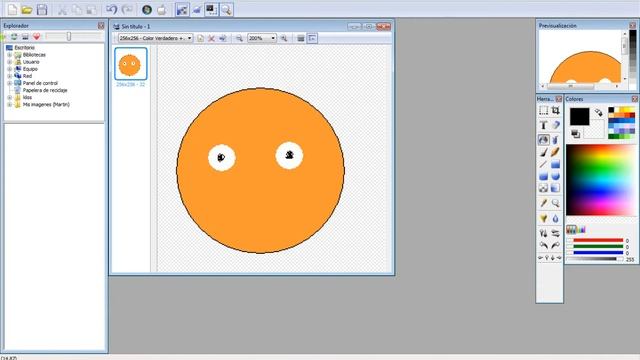Click the explorer thumbnail size slider
Screen dimensions: 640x360
click(73, 37)
